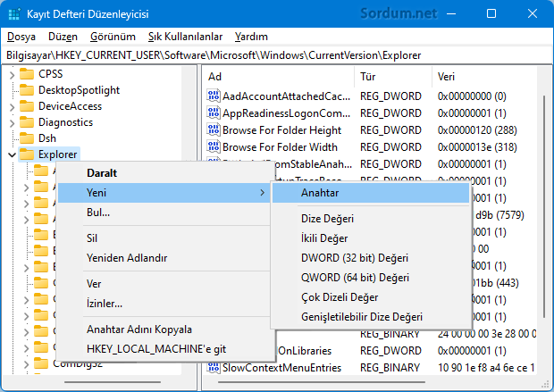Select the DesktopSpotlight tree item
The height and width of the screenshot is (392, 554).
pos(80,90)
